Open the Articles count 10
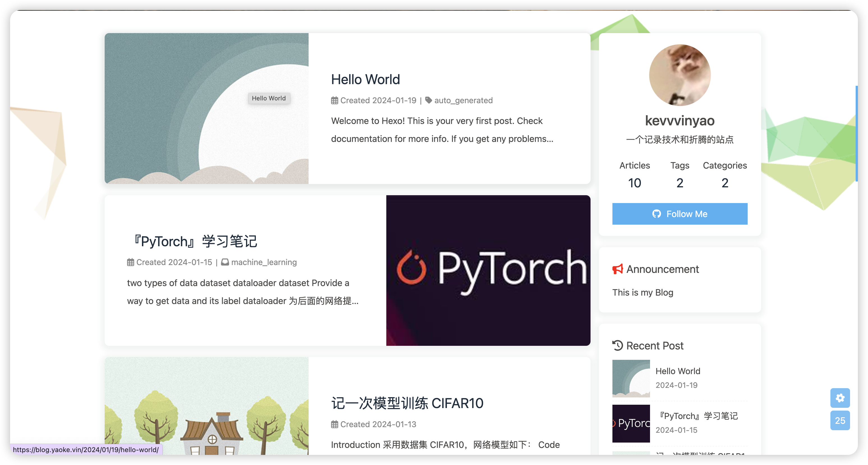This screenshot has width=868, height=465. (x=635, y=183)
